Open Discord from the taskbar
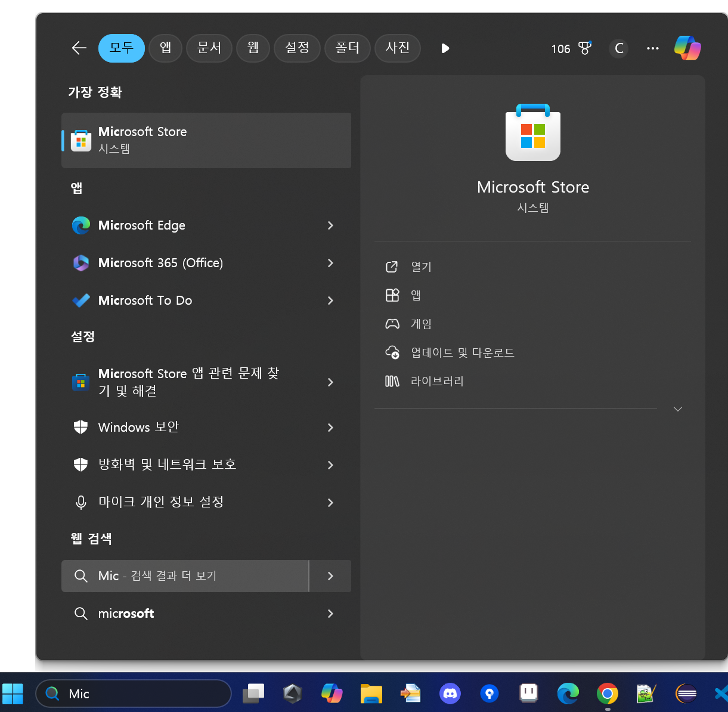 click(x=450, y=694)
